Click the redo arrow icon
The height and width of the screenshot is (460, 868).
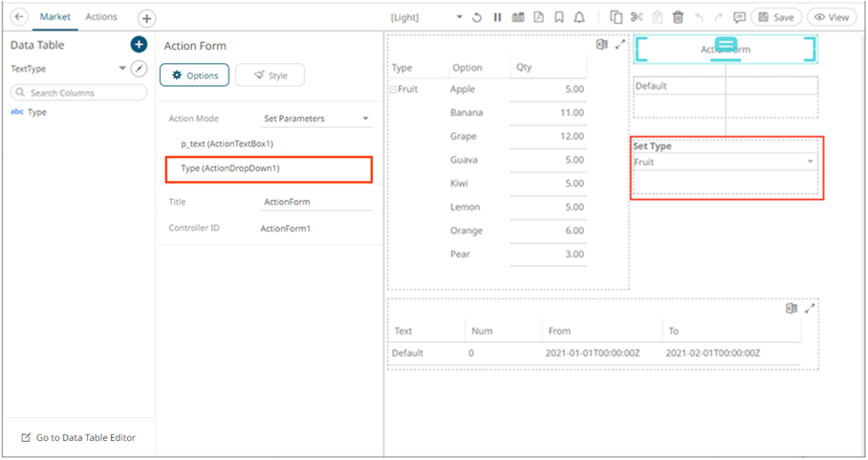tap(718, 17)
